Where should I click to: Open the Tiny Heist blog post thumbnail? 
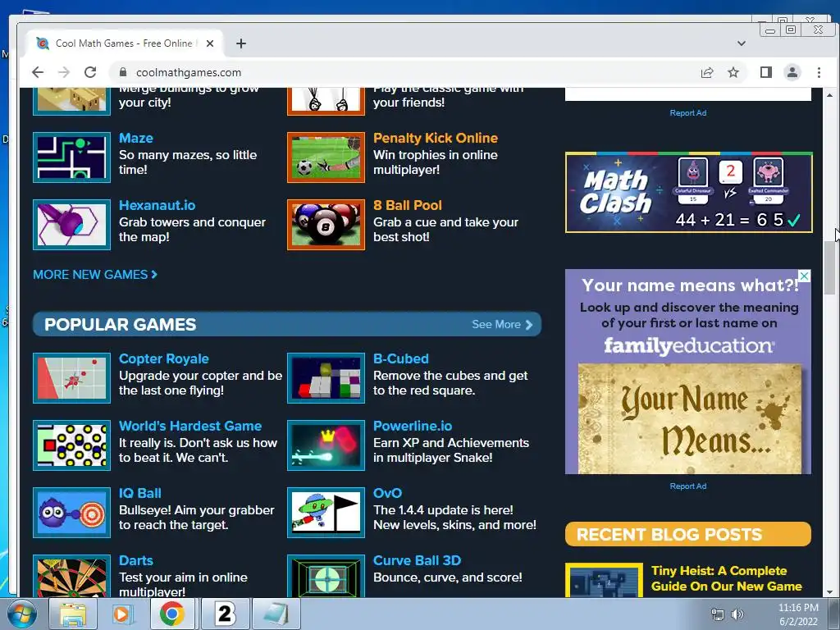tap(604, 580)
